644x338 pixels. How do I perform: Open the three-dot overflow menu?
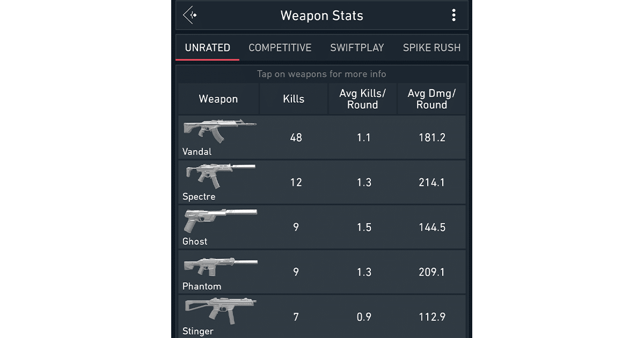(453, 15)
